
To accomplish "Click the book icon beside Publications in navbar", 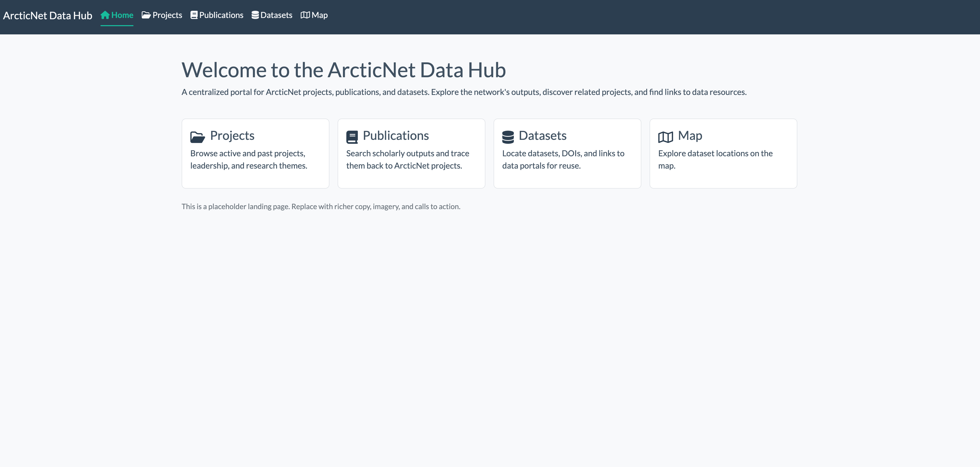I will [x=194, y=15].
